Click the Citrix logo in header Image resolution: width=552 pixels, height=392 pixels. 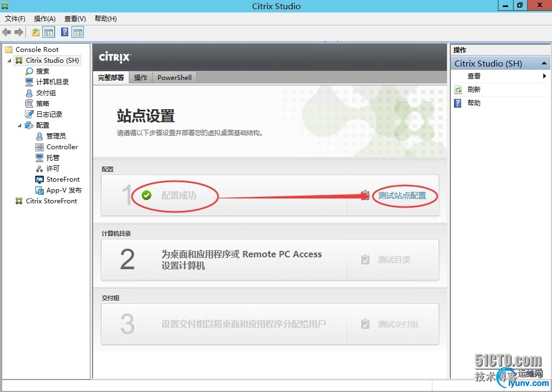115,57
